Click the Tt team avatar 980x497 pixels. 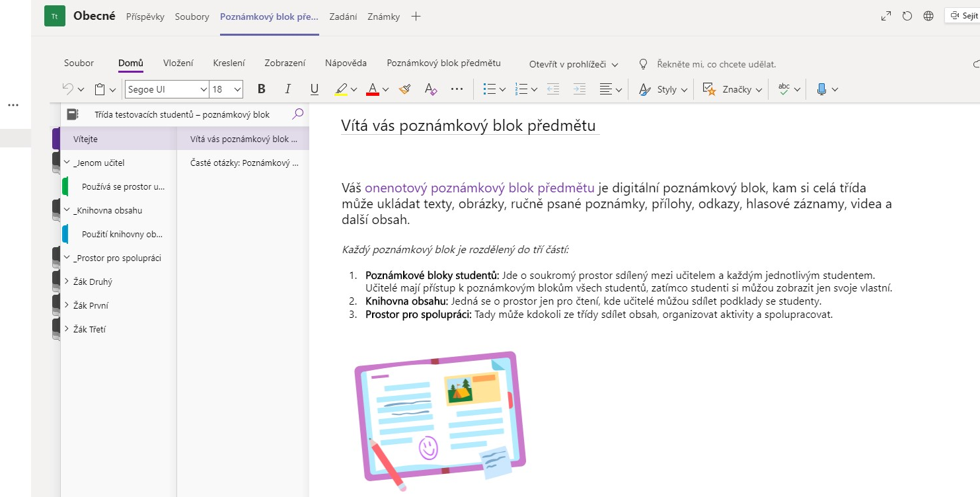point(54,17)
